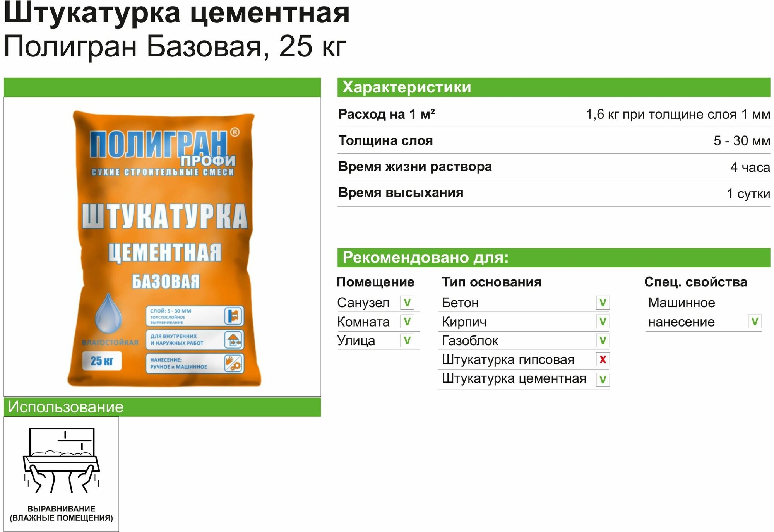Click the water drop icon on bag

(108, 313)
